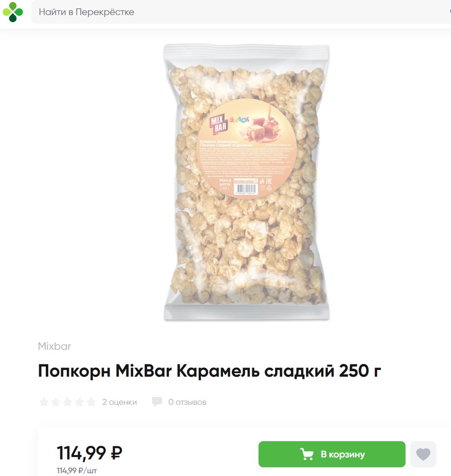Click the barcode on the package label
The image size is (451, 476).
(246, 189)
